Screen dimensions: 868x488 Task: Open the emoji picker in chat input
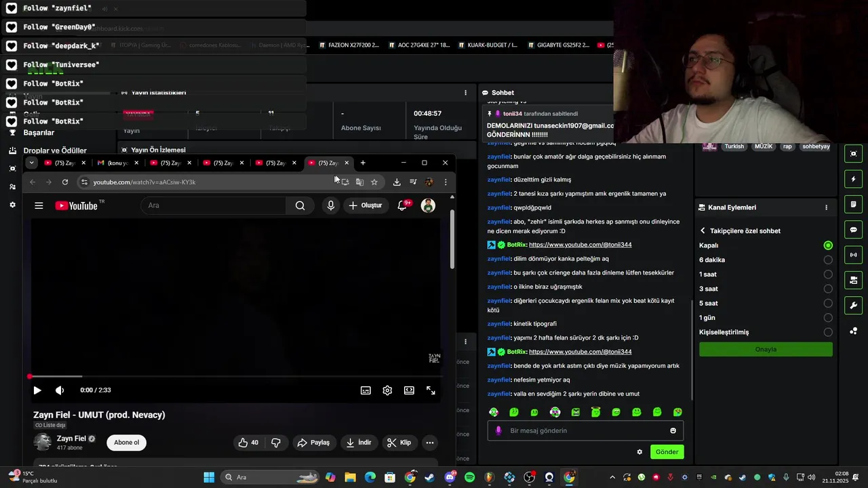(x=673, y=430)
